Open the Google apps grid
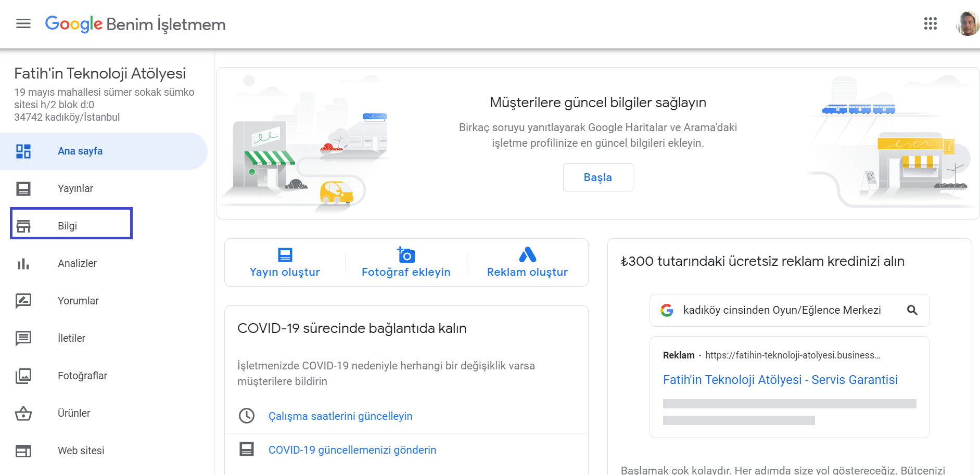 [x=930, y=23]
